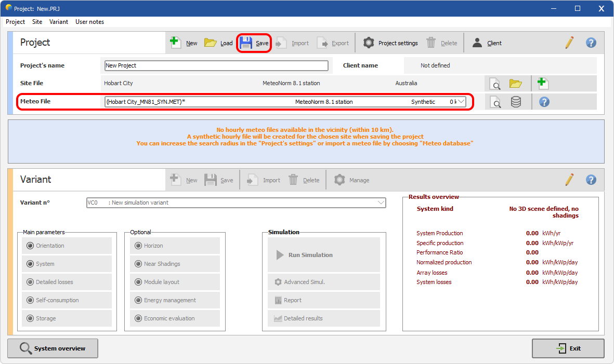
Task: Open project with the Load folder icon
Action: tap(210, 42)
